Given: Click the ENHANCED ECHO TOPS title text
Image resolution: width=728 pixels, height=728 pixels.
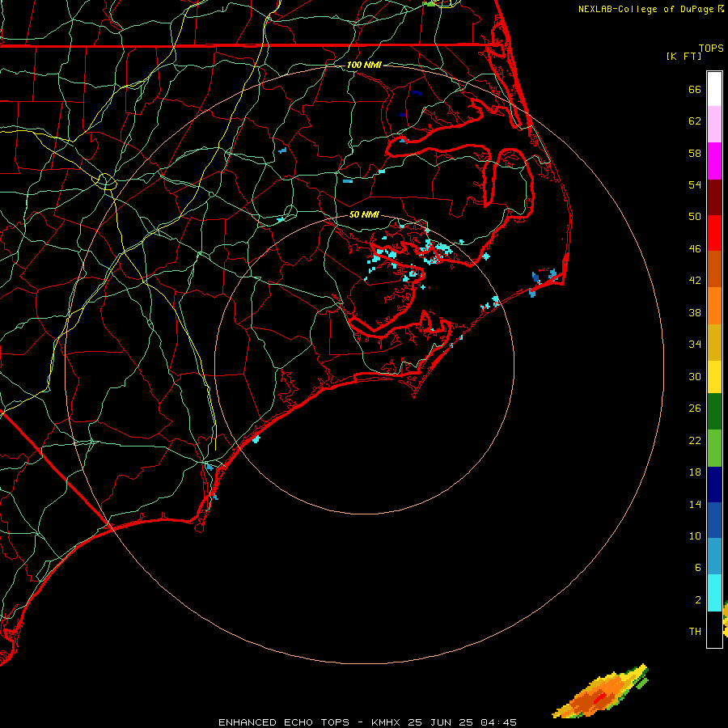Looking at the screenshot, I should pyautogui.click(x=284, y=722).
